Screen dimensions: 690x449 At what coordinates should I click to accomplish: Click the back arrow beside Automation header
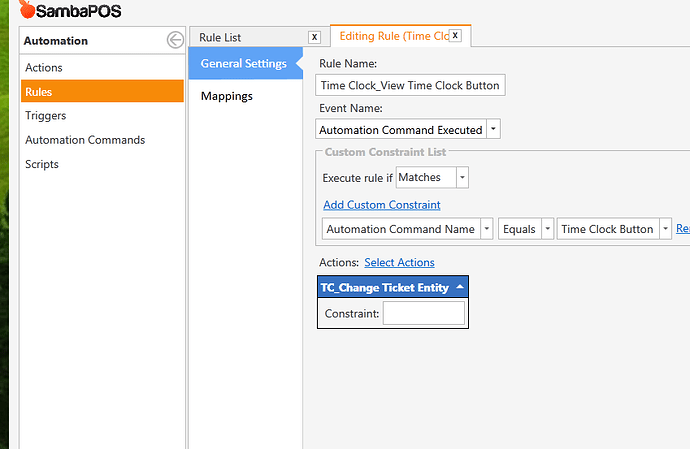click(175, 40)
